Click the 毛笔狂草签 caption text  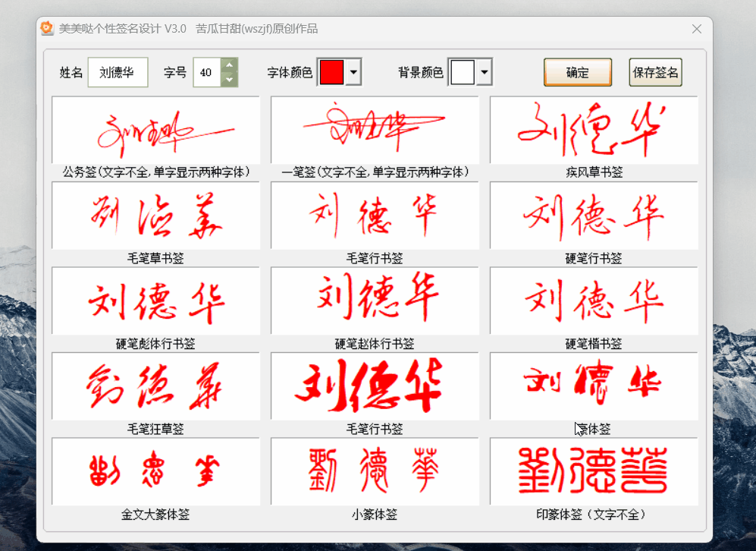(x=155, y=429)
